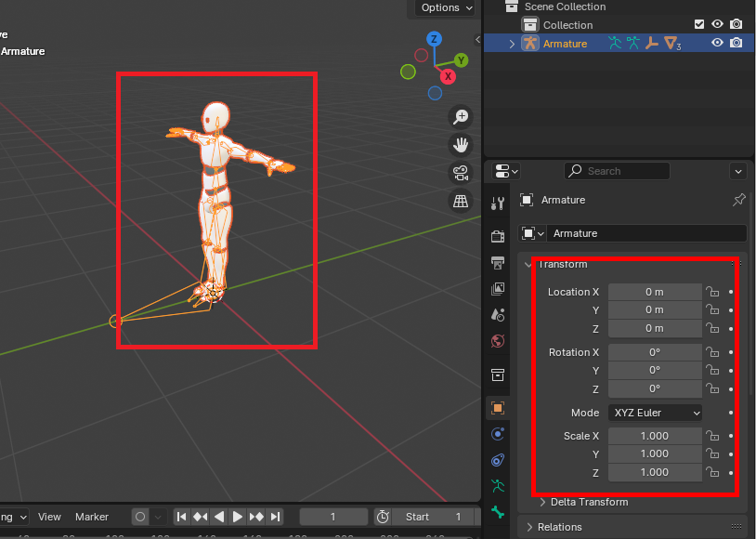Open the rotation Mode XYZ Euler dropdown
Screen dimensions: 756x539
tap(655, 413)
